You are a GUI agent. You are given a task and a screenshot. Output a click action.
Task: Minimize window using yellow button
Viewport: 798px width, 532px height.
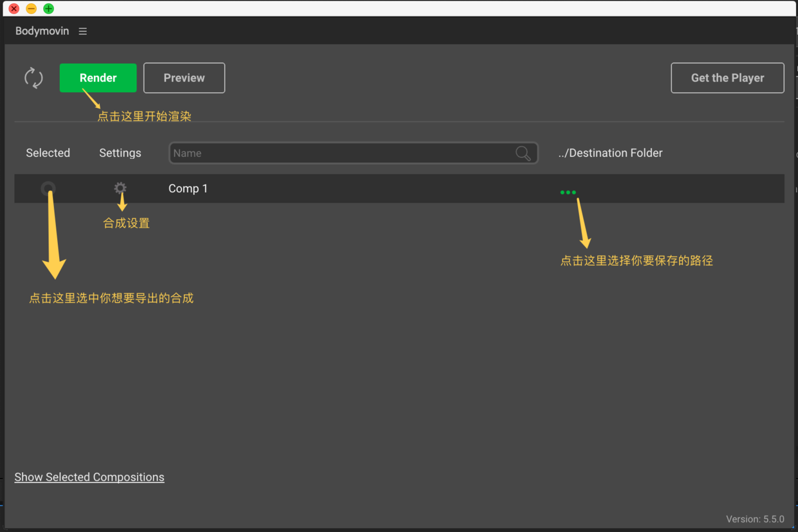pos(31,8)
